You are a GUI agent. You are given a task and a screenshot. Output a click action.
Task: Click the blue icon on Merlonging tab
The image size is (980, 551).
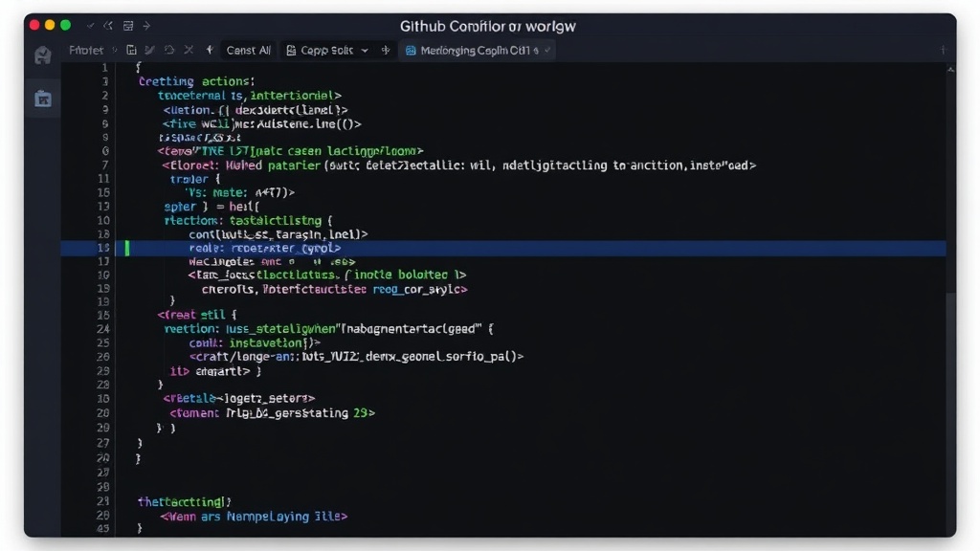(411, 51)
